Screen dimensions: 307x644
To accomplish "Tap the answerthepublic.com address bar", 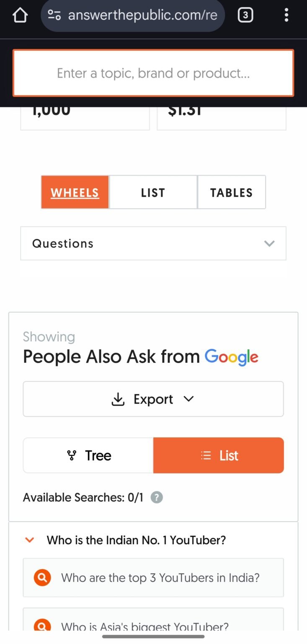I will 142,16.
